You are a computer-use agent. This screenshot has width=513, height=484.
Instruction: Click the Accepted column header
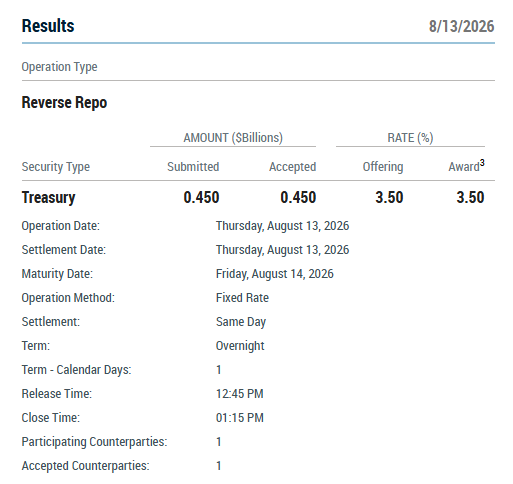pyautogui.click(x=293, y=167)
